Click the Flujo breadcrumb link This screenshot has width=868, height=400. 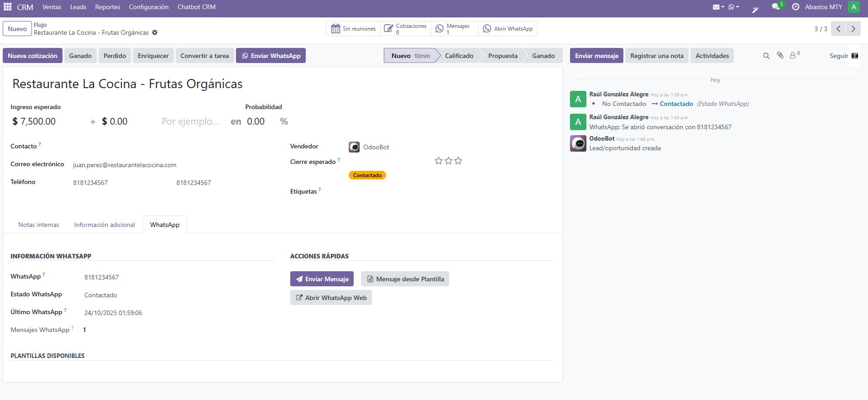tap(40, 25)
